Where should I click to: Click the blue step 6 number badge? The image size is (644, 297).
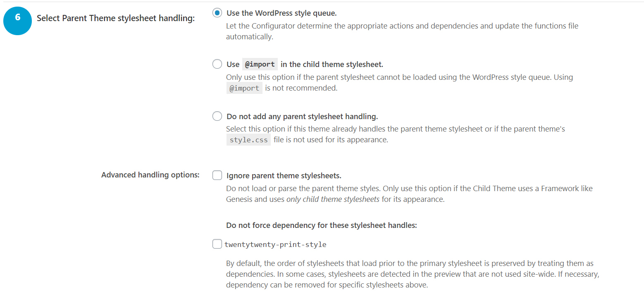[17, 21]
